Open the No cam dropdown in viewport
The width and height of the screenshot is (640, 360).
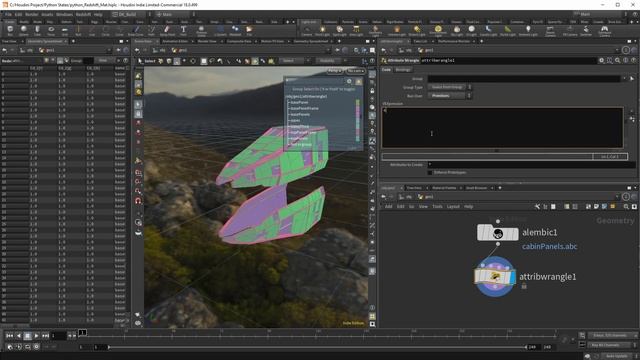355,71
